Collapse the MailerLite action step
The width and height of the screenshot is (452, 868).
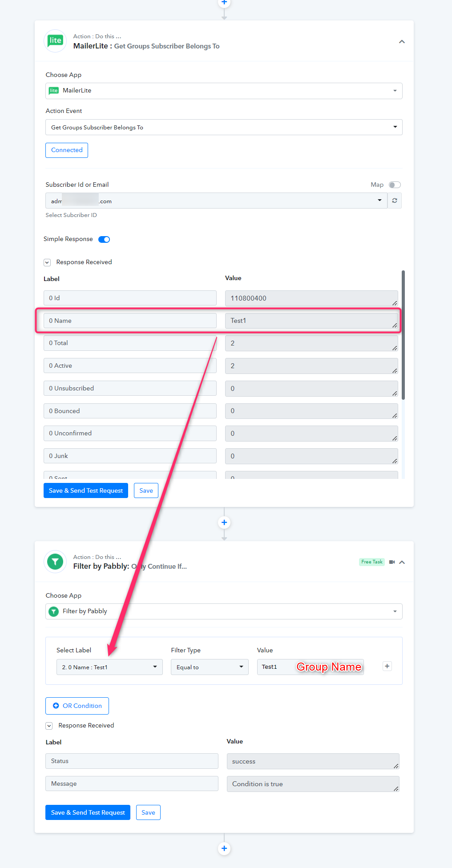[402, 41]
